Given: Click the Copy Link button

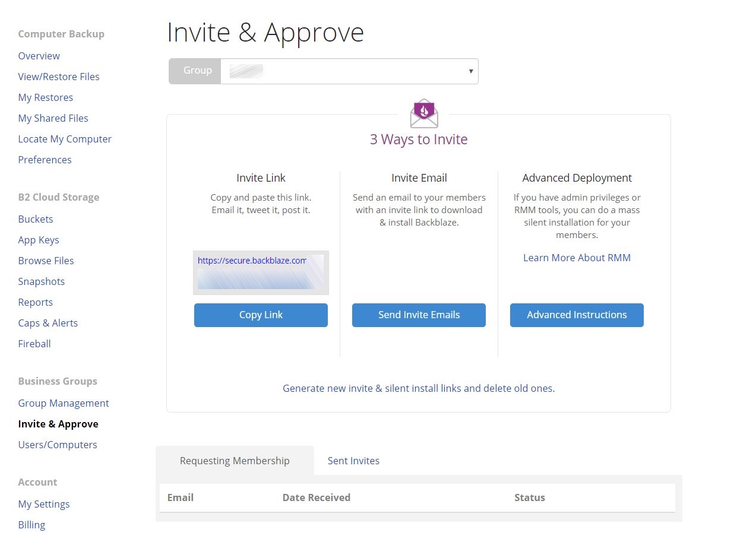Looking at the screenshot, I should coord(261,315).
